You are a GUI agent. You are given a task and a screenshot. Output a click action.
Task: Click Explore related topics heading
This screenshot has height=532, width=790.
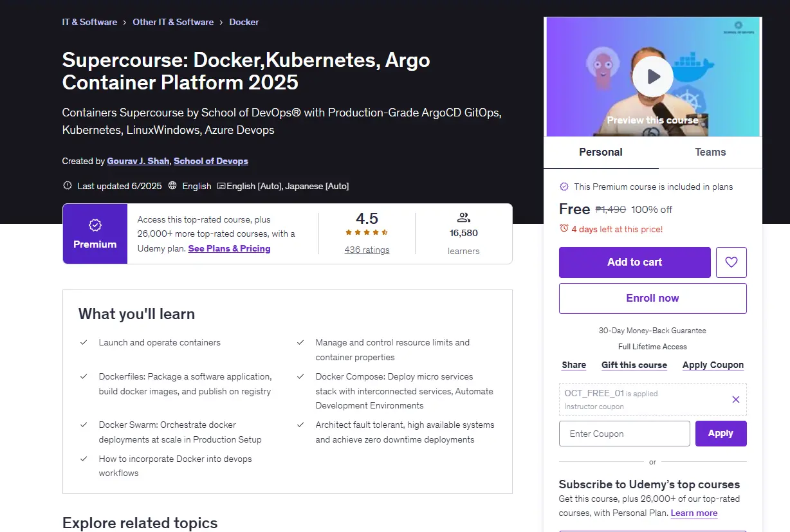pos(140,523)
